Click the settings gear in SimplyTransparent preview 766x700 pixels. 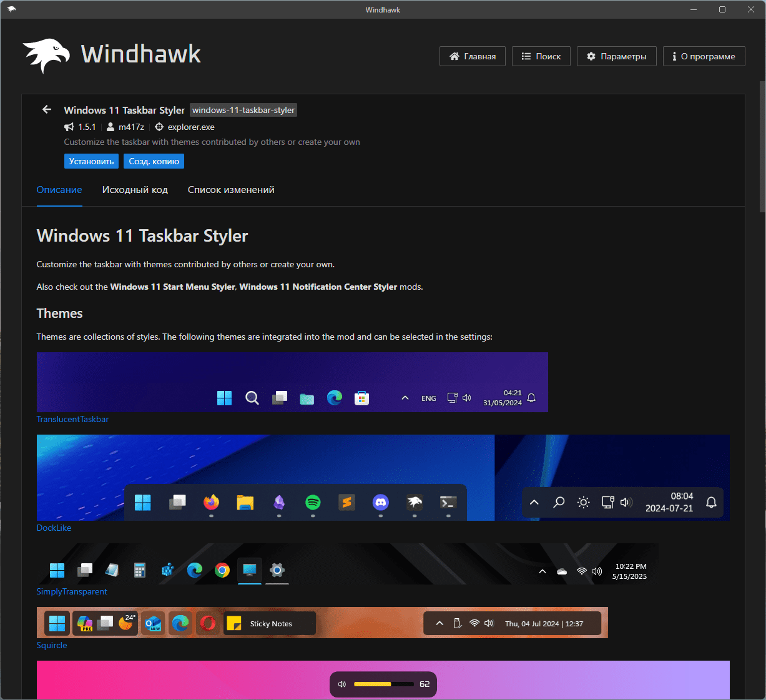[277, 570]
